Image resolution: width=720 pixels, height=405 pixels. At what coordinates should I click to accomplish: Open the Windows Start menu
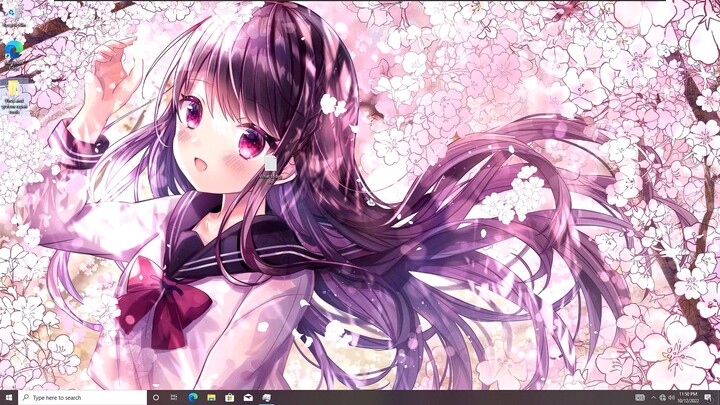[9, 397]
